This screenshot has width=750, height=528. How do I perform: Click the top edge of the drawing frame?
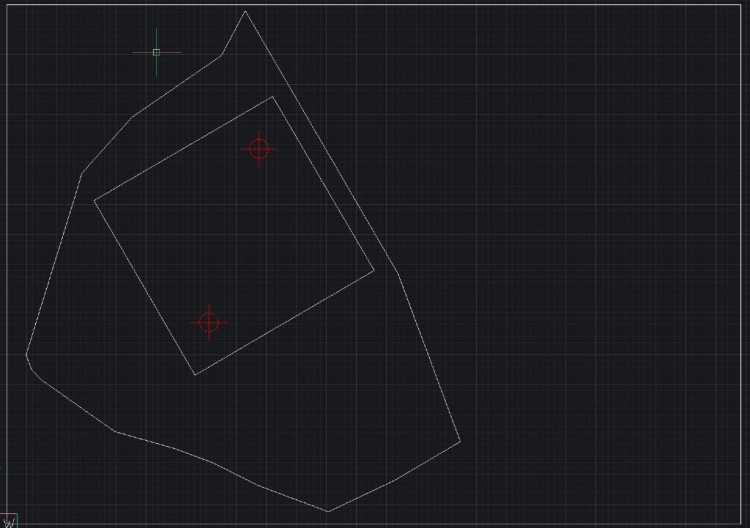coord(373,4)
